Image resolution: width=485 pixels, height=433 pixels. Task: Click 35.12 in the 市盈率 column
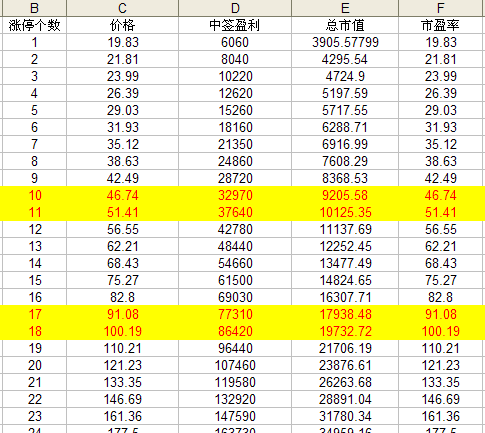point(441,144)
